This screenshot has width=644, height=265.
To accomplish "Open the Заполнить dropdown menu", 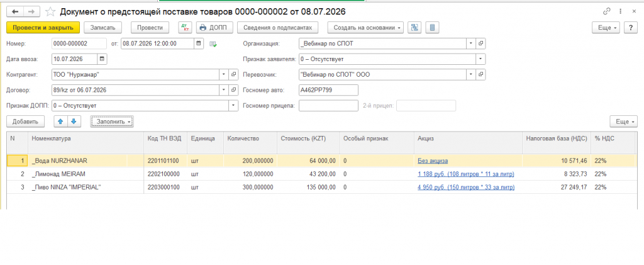I will coord(112,121).
